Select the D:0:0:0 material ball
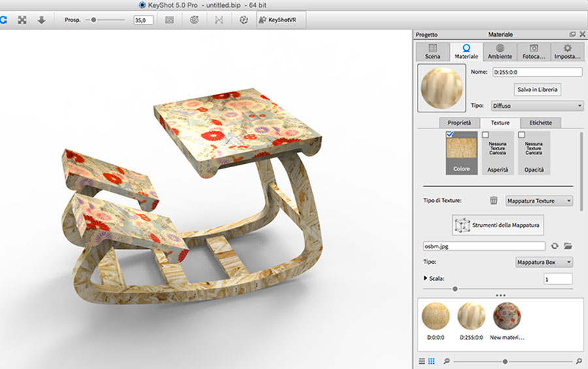Image resolution: width=588 pixels, height=369 pixels. (436, 316)
